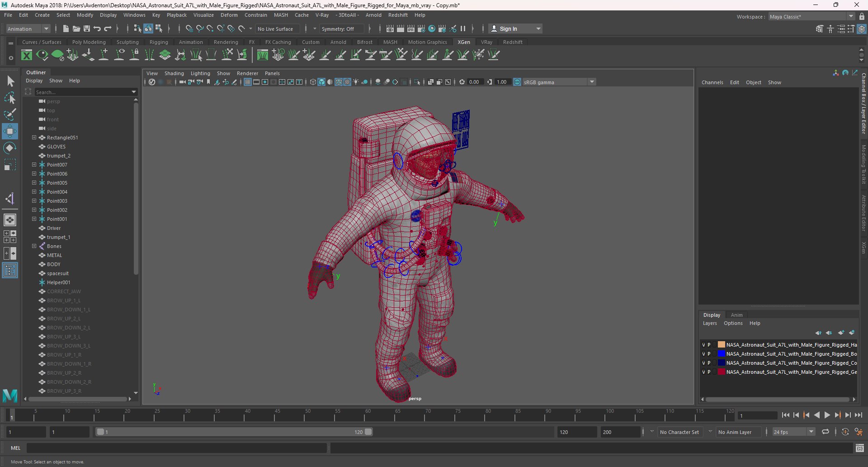Click the blue color swatch of Rigged_Bo layer
The width and height of the screenshot is (868, 467).
(721, 354)
